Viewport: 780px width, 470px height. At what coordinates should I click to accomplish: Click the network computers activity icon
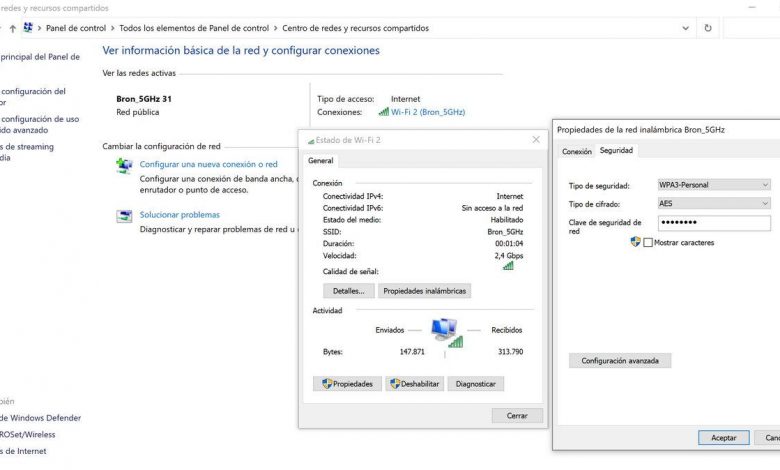[x=445, y=331]
